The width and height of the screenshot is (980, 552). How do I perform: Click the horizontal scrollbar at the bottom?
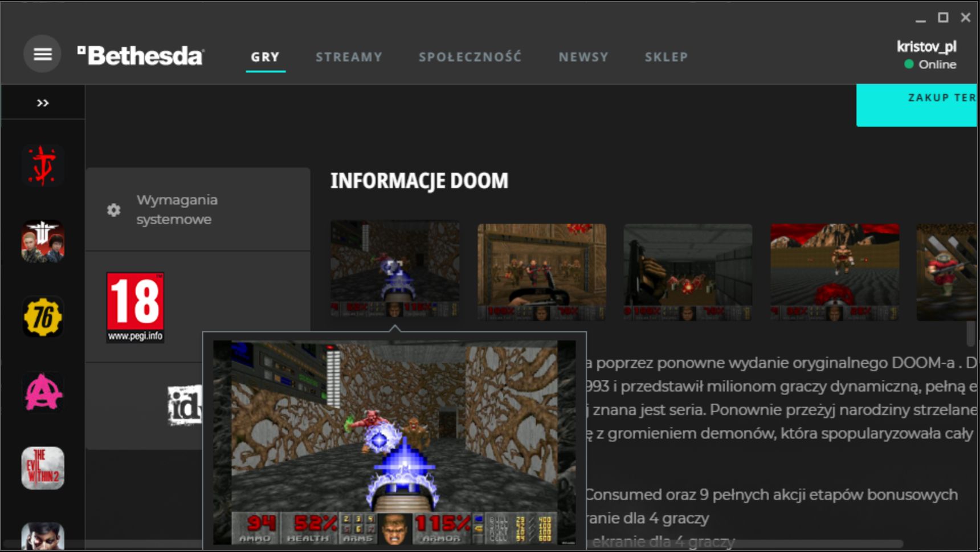tap(453, 543)
